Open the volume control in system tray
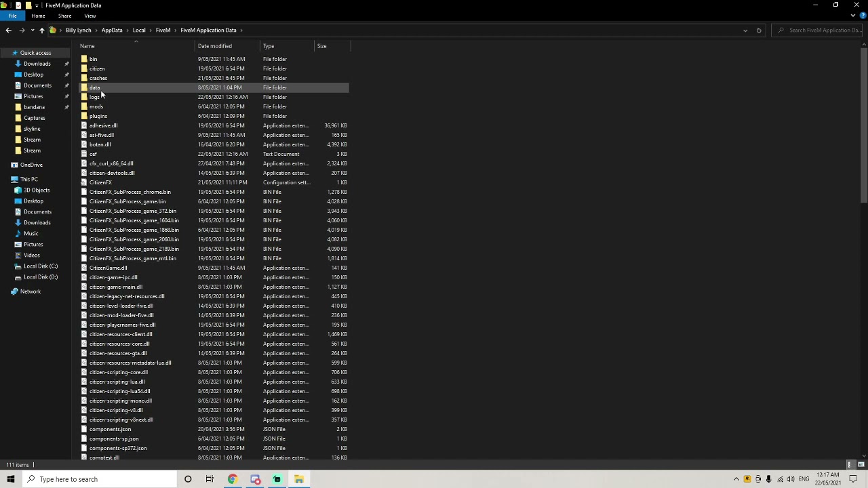Screen dimensions: 868x488 [x=791, y=479]
